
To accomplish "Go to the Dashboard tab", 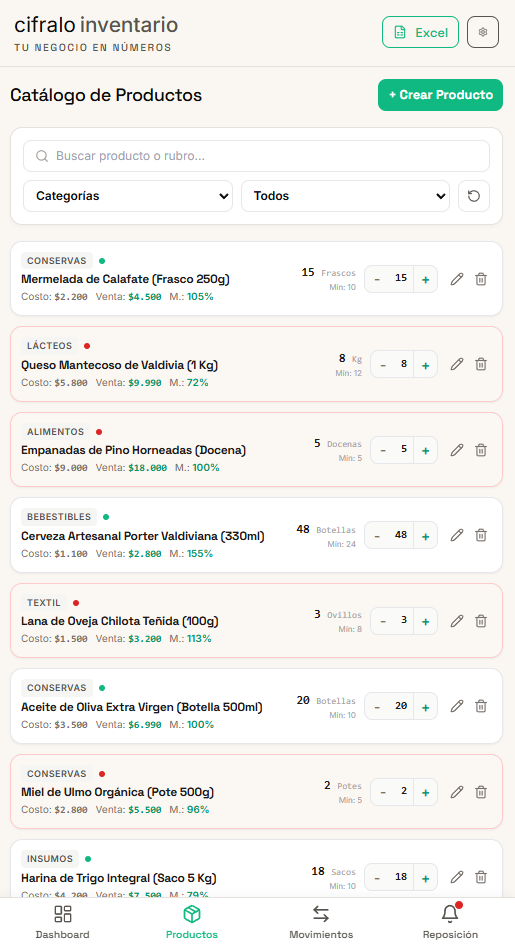I will click(63, 922).
